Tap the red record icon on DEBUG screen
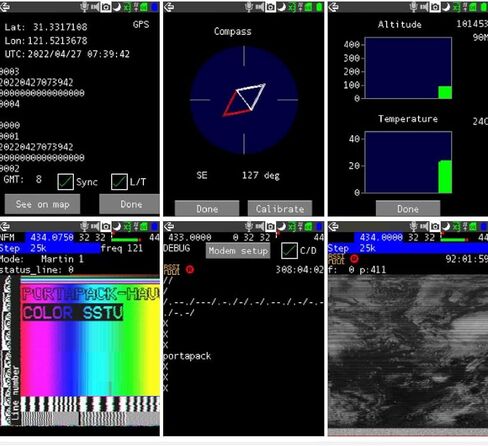This screenshot has height=446, width=488. pyautogui.click(x=190, y=269)
